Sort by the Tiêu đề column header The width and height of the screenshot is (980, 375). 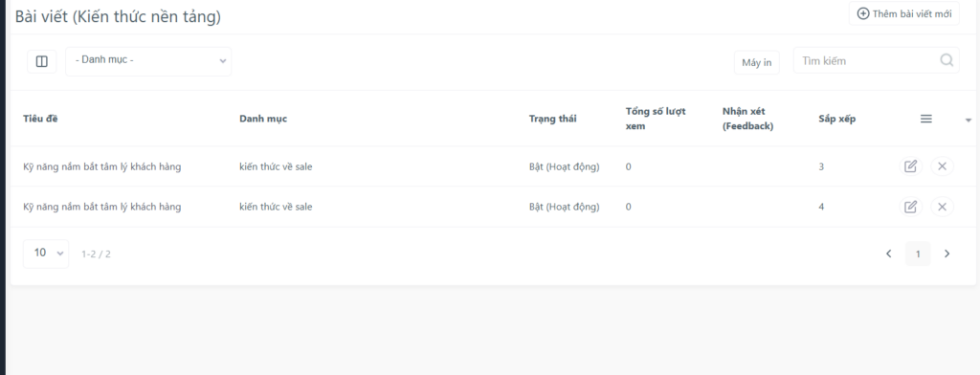40,119
